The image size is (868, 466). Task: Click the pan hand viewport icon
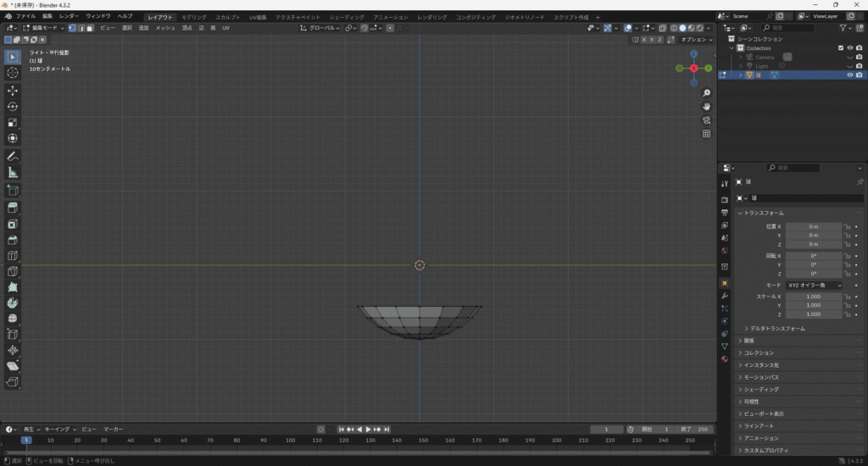tap(706, 106)
